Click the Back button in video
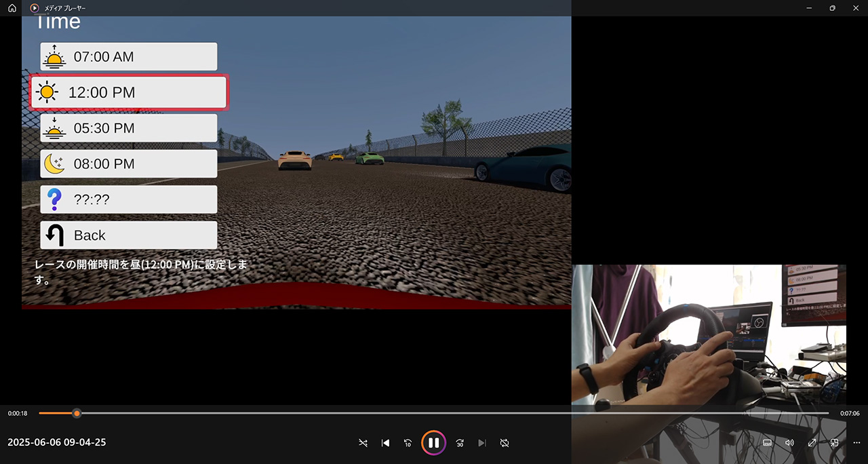 128,235
